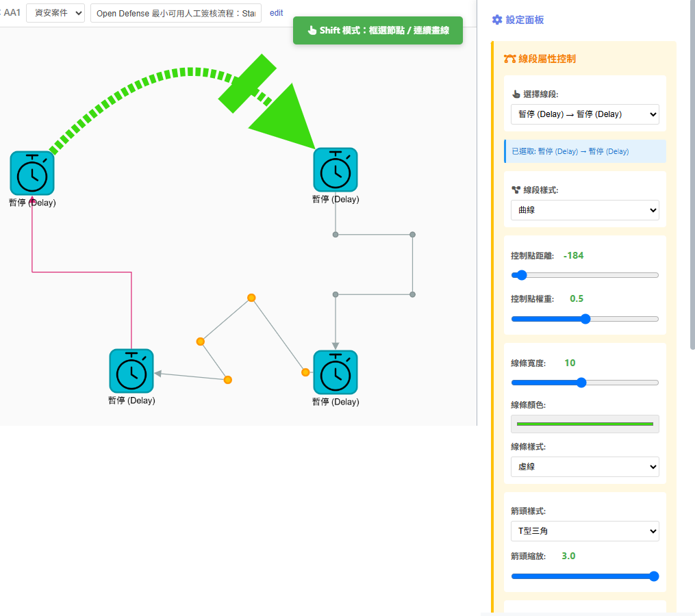
Task: Click the pink connector line between Delay nodes
Action: (82, 272)
